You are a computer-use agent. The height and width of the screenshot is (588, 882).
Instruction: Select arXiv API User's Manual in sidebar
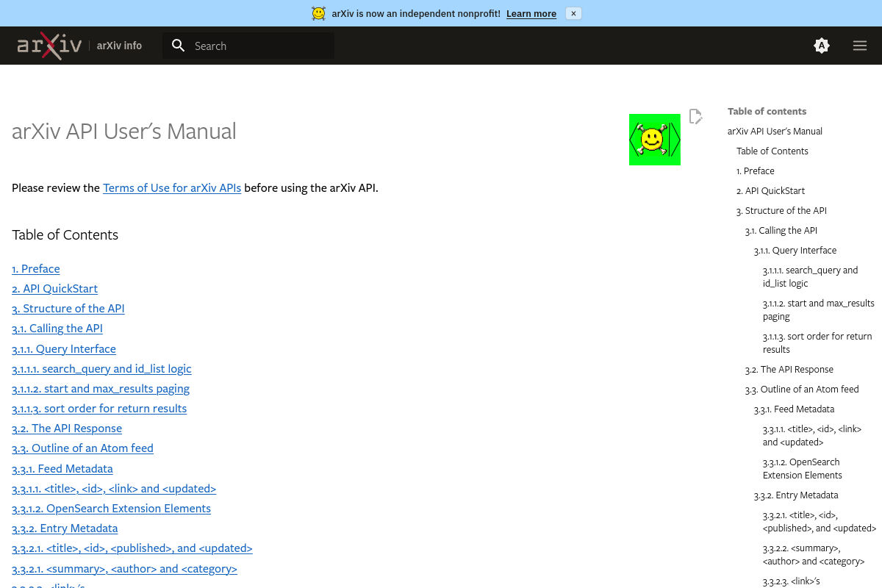(x=775, y=131)
